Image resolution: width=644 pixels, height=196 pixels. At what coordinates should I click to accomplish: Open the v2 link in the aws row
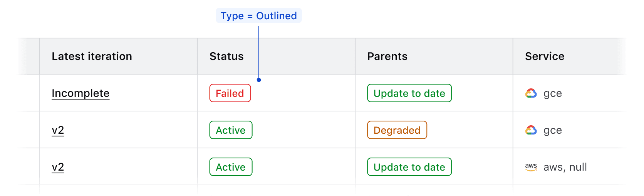pos(58,167)
